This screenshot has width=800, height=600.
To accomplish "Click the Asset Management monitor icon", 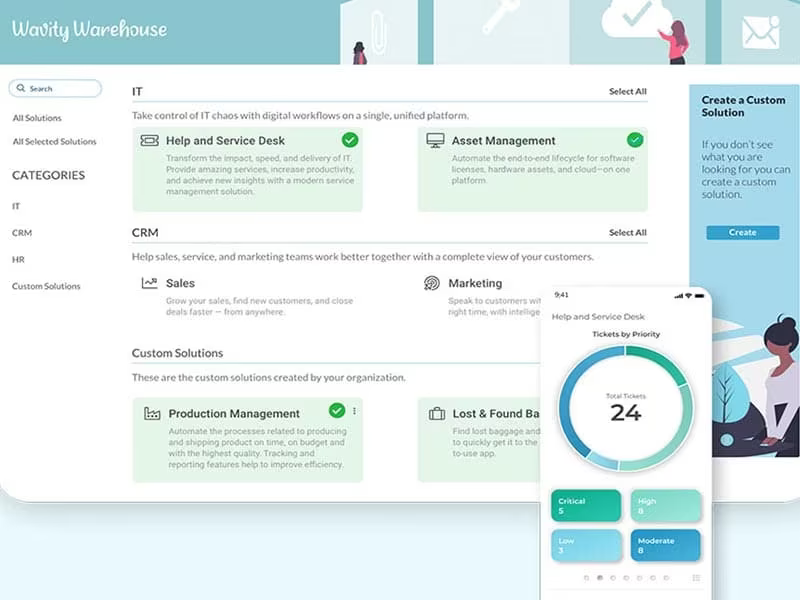I will [435, 140].
